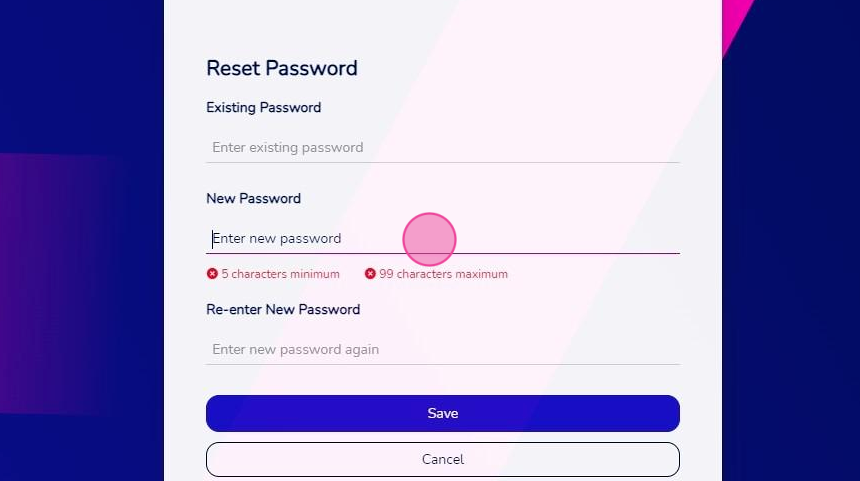Image resolution: width=860 pixels, height=481 pixels.
Task: Click into the Enter new password field
Action: point(443,239)
